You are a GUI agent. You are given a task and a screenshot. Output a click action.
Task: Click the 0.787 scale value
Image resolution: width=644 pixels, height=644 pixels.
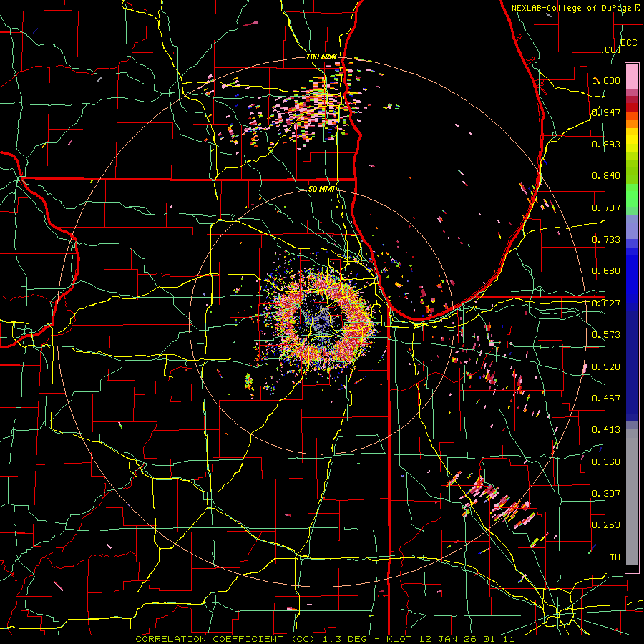(x=606, y=208)
